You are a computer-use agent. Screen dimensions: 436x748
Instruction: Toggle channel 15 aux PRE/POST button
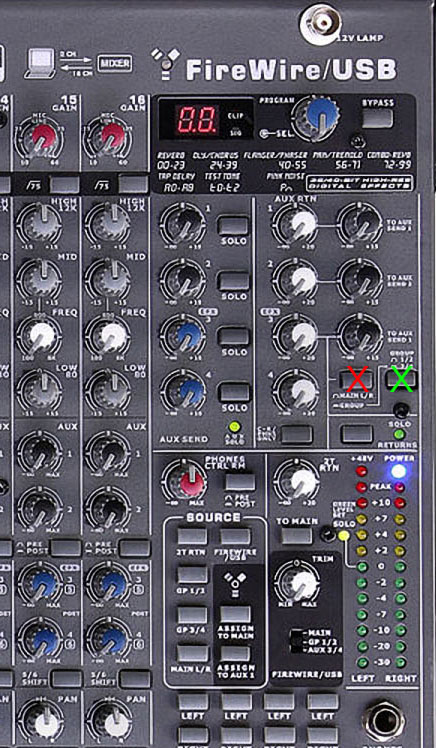click(65, 549)
